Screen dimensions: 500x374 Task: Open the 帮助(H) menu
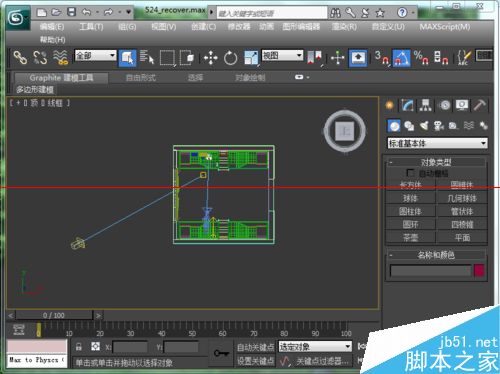[52, 40]
